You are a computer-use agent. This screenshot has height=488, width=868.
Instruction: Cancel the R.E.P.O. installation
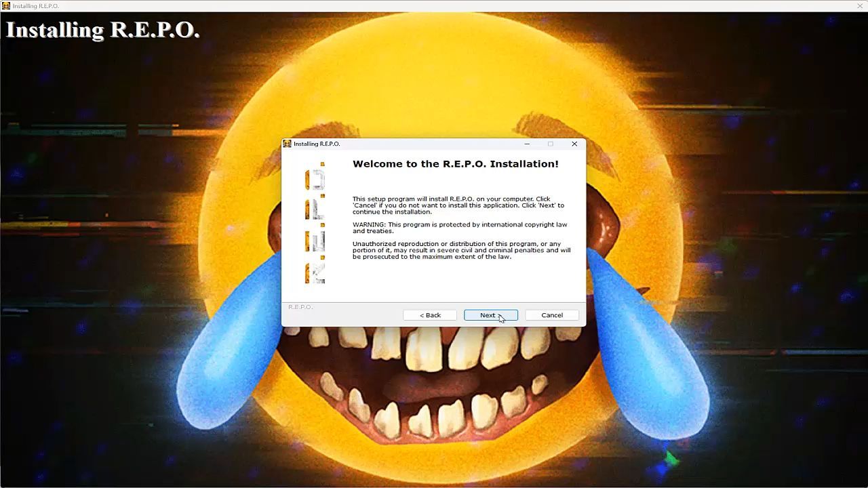coord(552,315)
